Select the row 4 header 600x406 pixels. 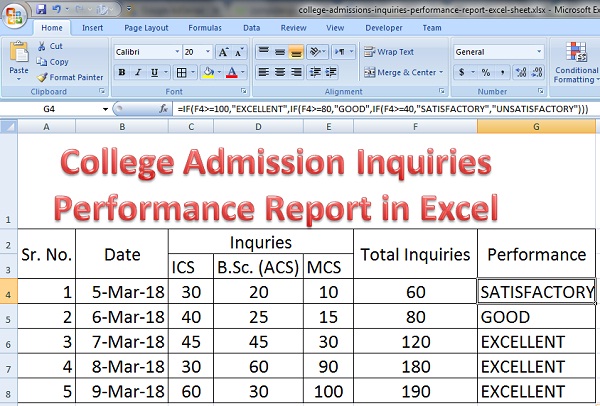(8, 291)
